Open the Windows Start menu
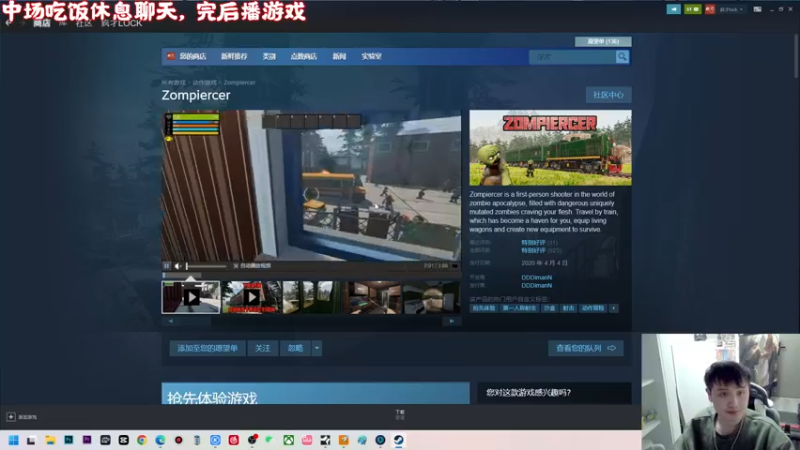The width and height of the screenshot is (800, 450). [13, 440]
